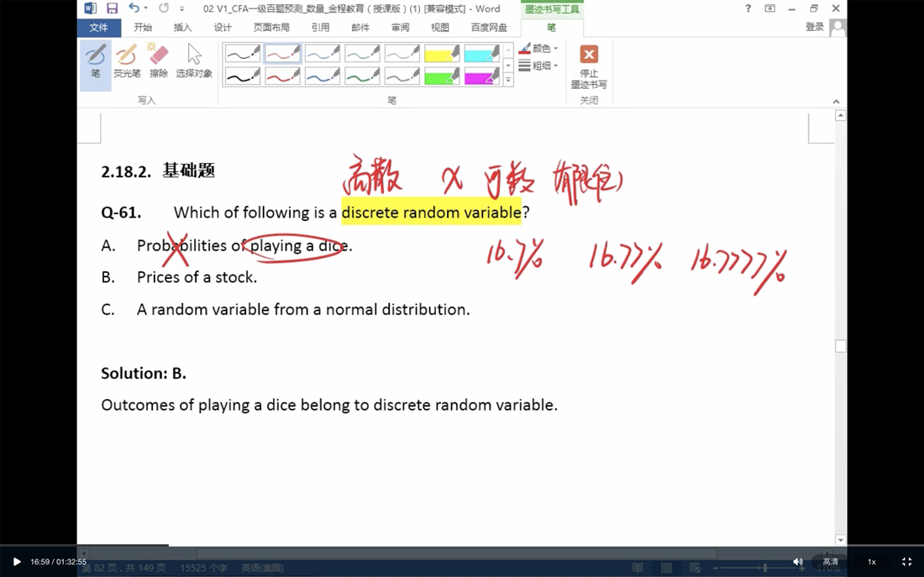Open the 粗细 pen thickness dropdown
Screen dimensions: 924x577
[538, 66]
